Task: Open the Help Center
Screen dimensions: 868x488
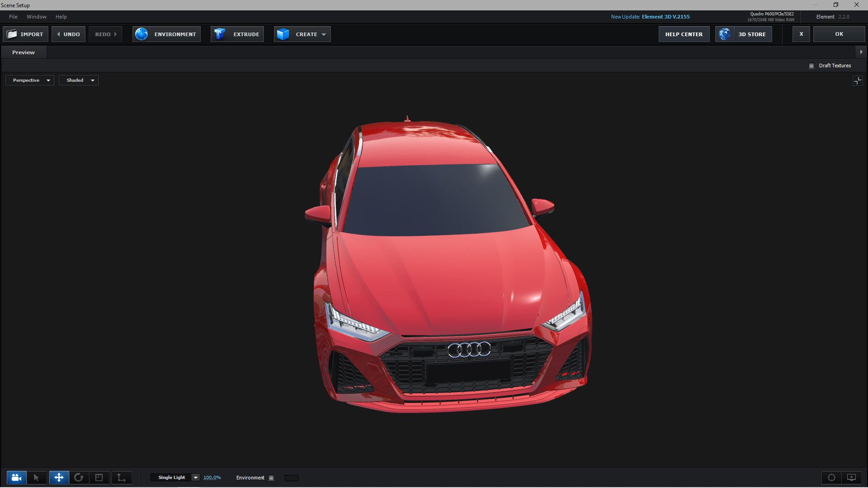Action: click(684, 34)
